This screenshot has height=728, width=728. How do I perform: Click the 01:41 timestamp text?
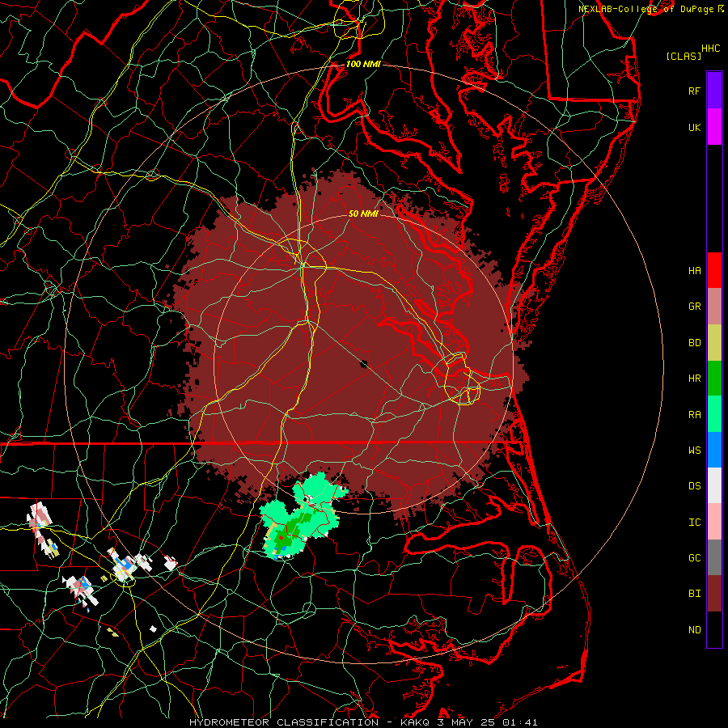[521, 722]
